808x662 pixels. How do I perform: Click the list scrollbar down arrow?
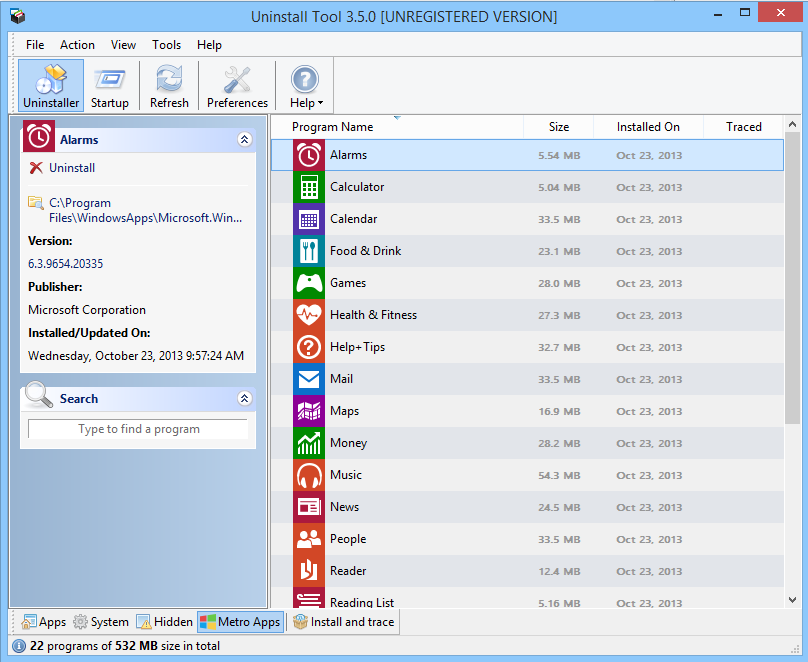coord(793,600)
